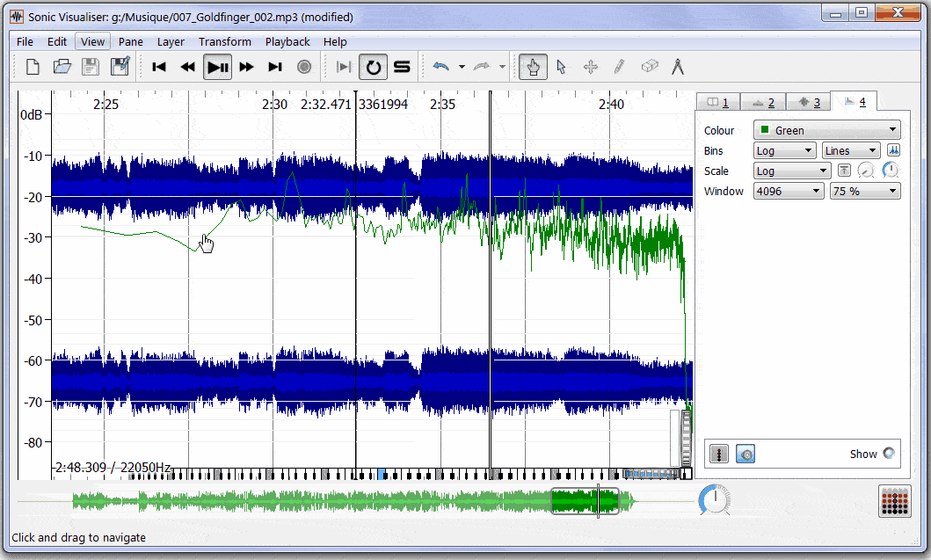Select the Draw pencil tool
The height and width of the screenshot is (560, 931).
[619, 67]
